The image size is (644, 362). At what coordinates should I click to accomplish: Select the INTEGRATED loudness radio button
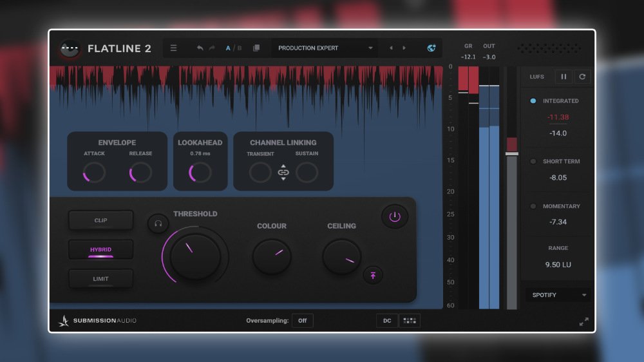coord(533,100)
